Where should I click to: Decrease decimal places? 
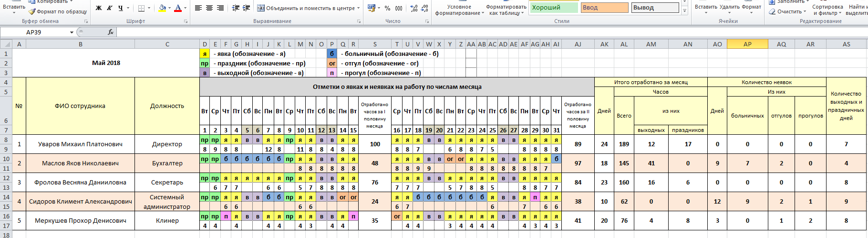point(425,8)
